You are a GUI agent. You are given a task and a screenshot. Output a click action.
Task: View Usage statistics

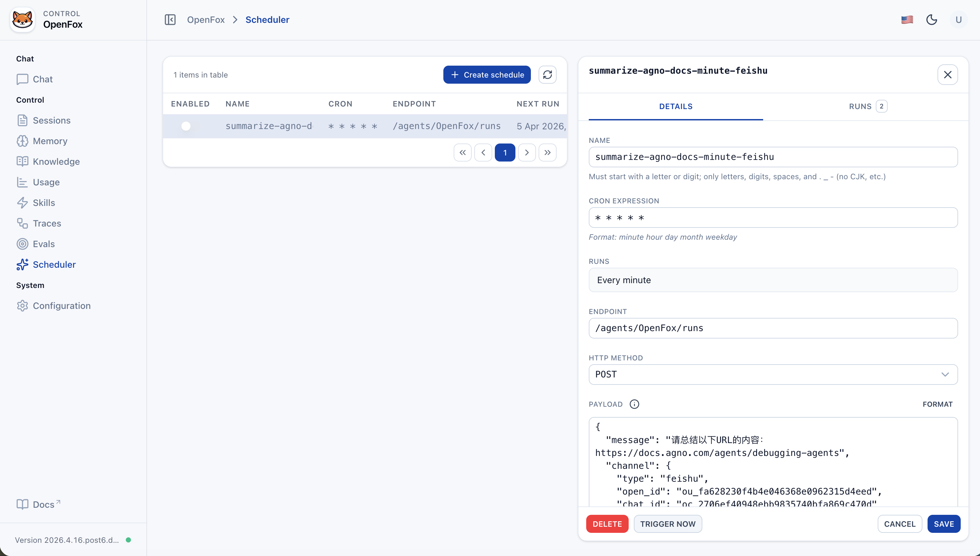click(46, 182)
